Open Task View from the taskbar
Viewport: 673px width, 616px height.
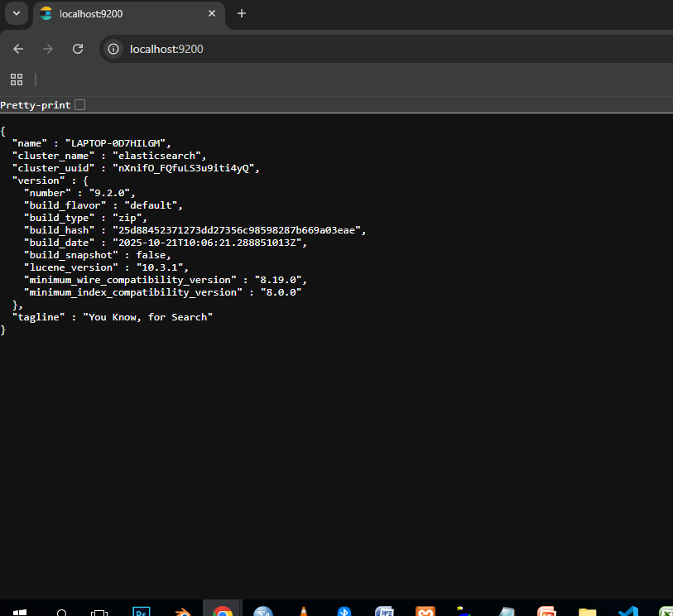point(99,613)
